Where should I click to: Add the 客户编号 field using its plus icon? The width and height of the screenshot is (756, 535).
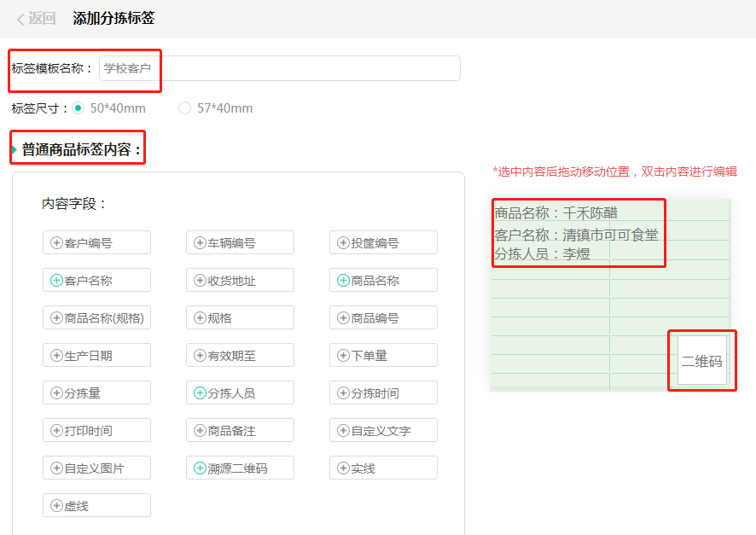[55, 242]
